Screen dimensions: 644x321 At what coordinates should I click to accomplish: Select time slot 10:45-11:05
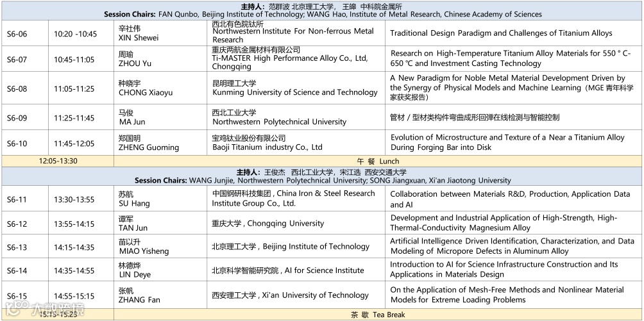tap(74, 60)
